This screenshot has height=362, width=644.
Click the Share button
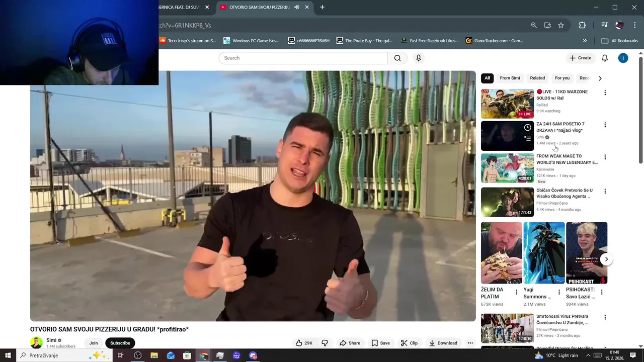tap(350, 343)
